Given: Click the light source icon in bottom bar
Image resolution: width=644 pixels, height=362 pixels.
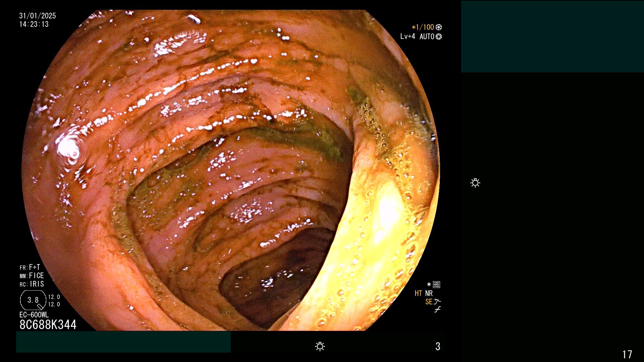Looking at the screenshot, I should (x=320, y=346).
